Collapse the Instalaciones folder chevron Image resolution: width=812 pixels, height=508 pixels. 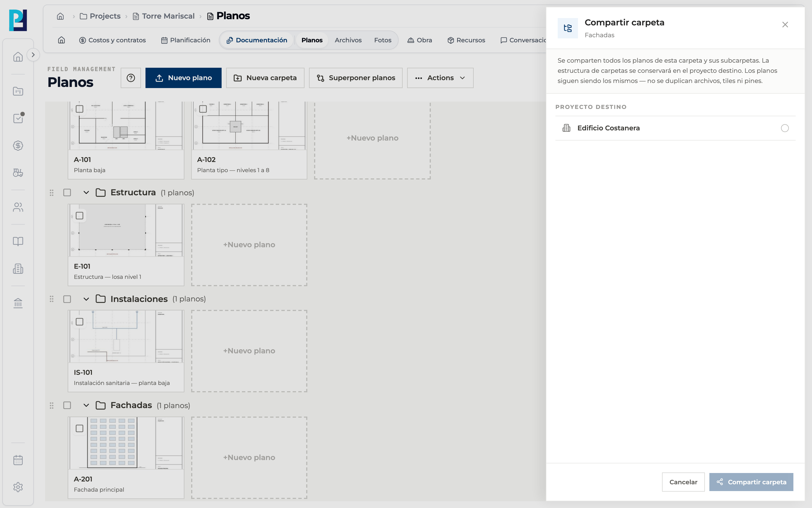click(x=86, y=299)
